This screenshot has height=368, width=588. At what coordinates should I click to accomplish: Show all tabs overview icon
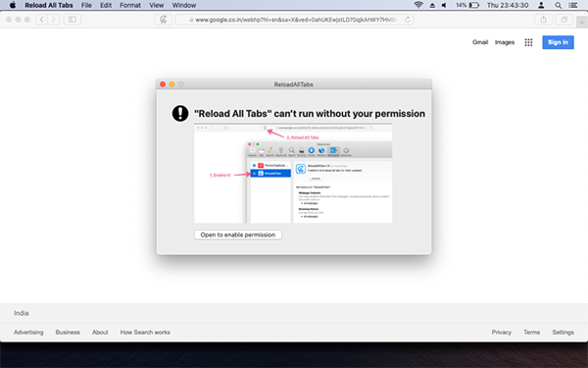click(564, 20)
